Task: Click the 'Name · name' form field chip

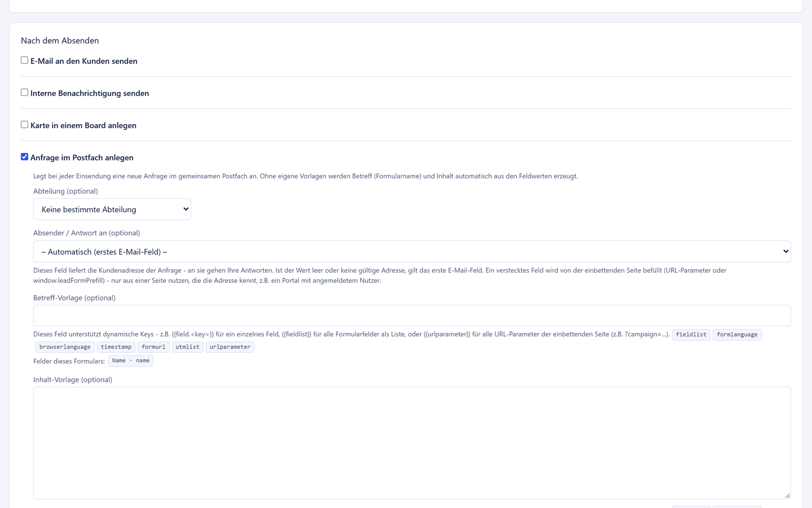Action: tap(131, 361)
